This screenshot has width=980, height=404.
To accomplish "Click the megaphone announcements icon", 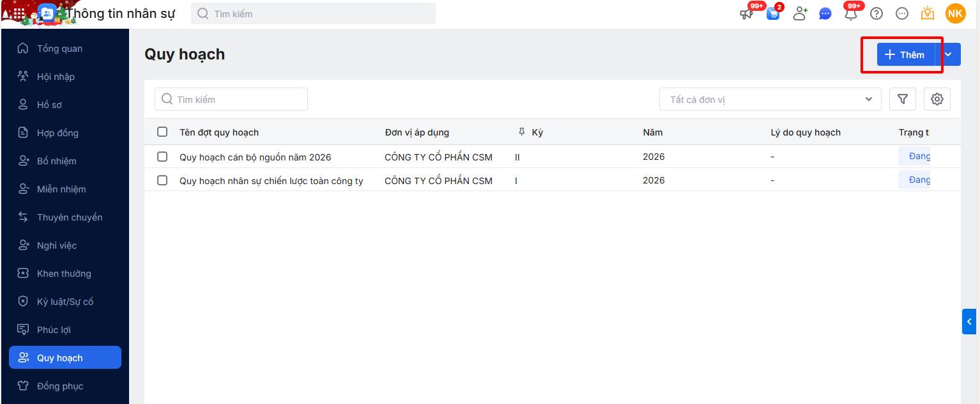I will (746, 13).
